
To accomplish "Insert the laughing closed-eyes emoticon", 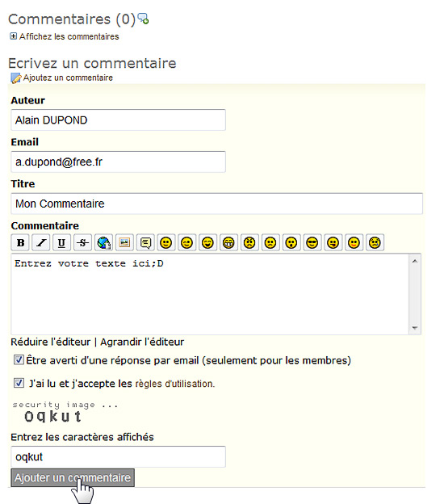I will pos(207,242).
